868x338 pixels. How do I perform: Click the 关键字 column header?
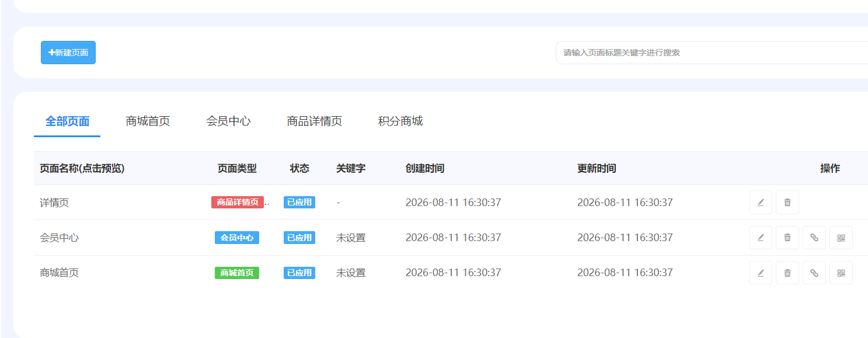tap(351, 168)
